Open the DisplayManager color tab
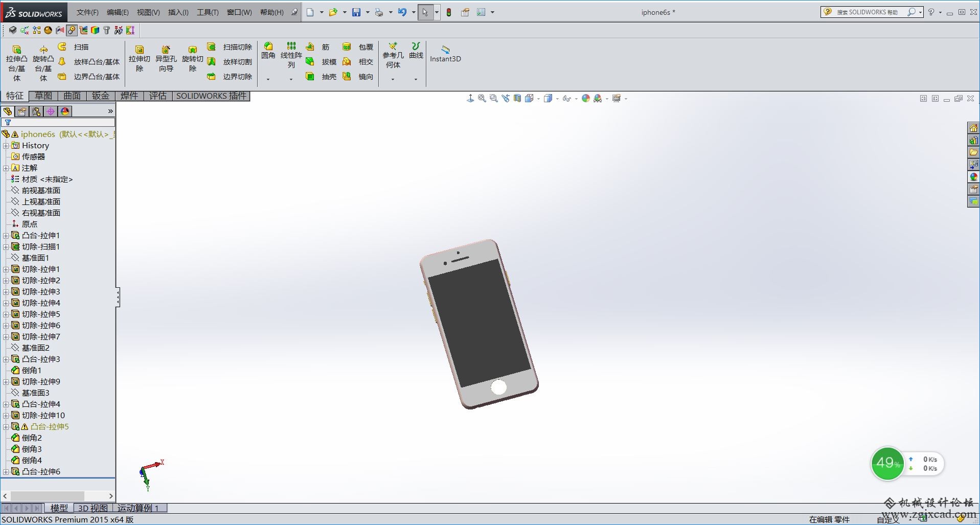The image size is (980, 525). [65, 111]
